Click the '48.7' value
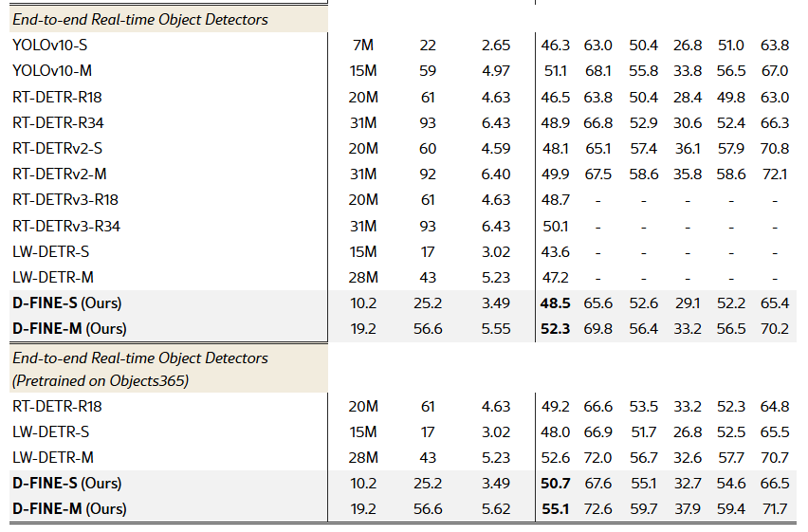This screenshot has height=532, width=808. [555, 200]
